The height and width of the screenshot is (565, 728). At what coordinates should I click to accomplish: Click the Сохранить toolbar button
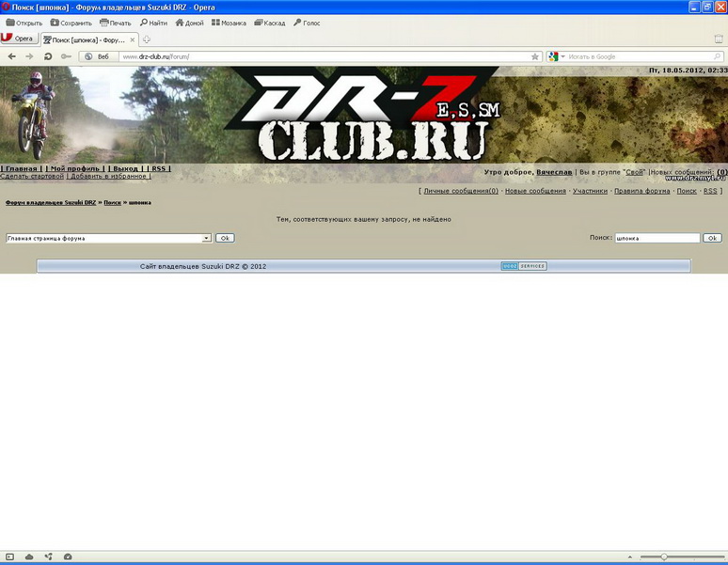pyautogui.click(x=71, y=23)
